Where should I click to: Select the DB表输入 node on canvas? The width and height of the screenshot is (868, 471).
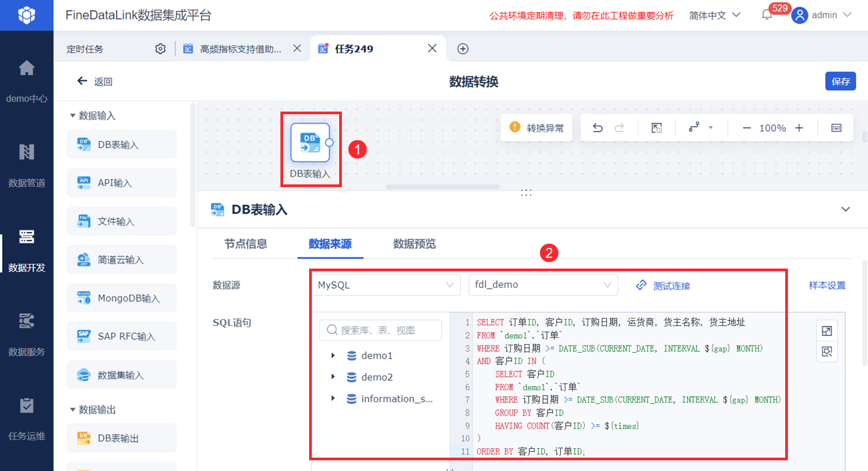(x=310, y=142)
